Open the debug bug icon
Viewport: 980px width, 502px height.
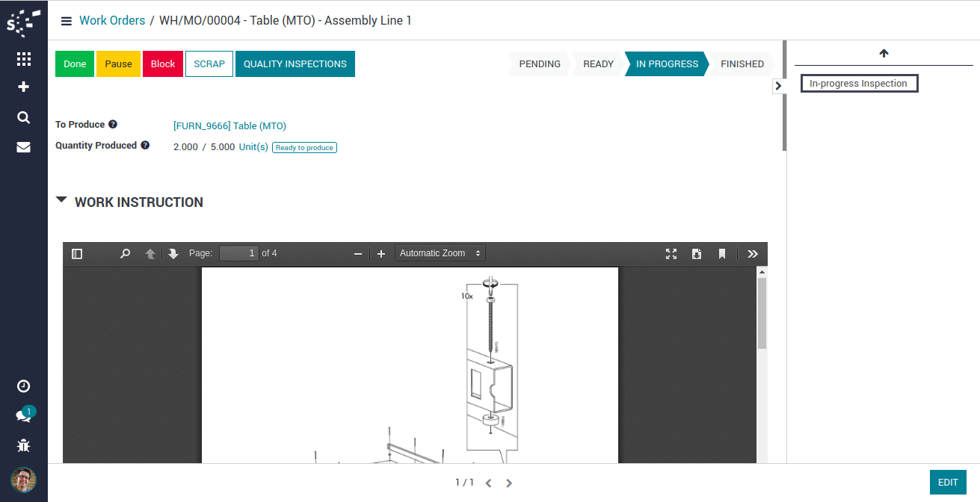[23, 446]
